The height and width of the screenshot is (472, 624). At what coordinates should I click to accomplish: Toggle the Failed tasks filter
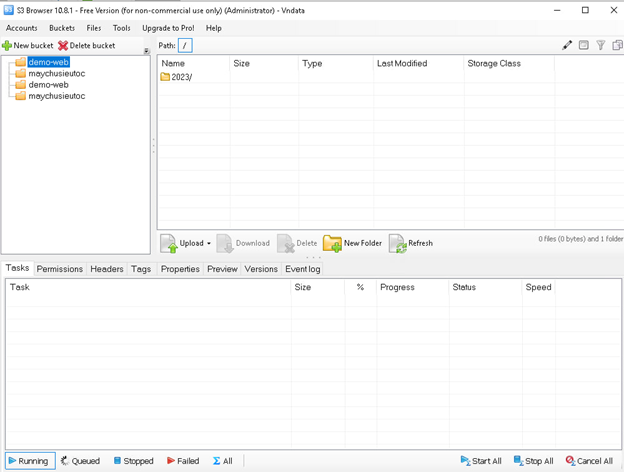(183, 461)
